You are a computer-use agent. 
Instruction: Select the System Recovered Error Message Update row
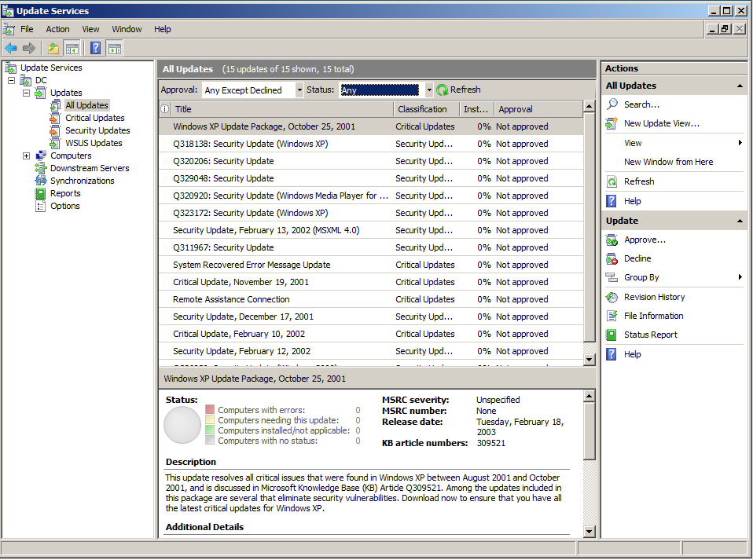[371, 265]
